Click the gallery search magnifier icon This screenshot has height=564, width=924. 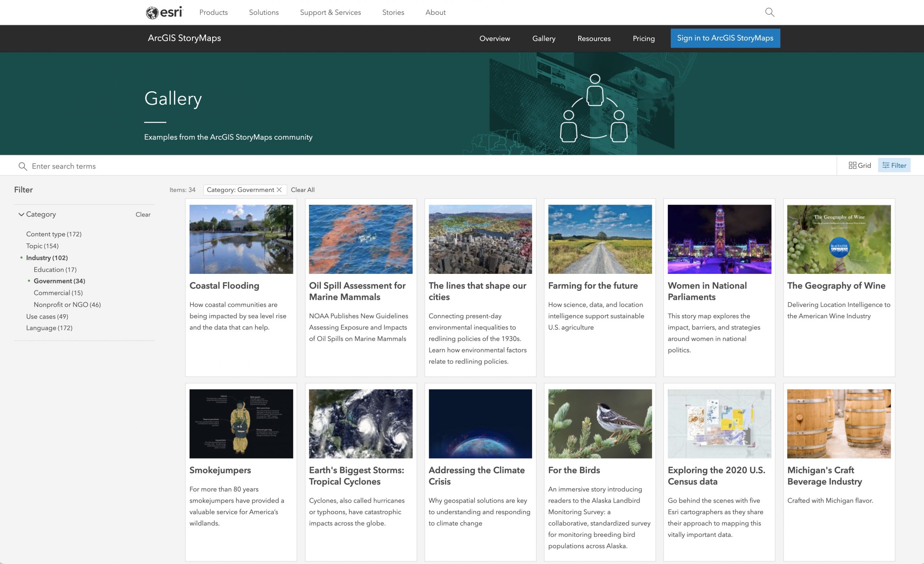[22, 166]
